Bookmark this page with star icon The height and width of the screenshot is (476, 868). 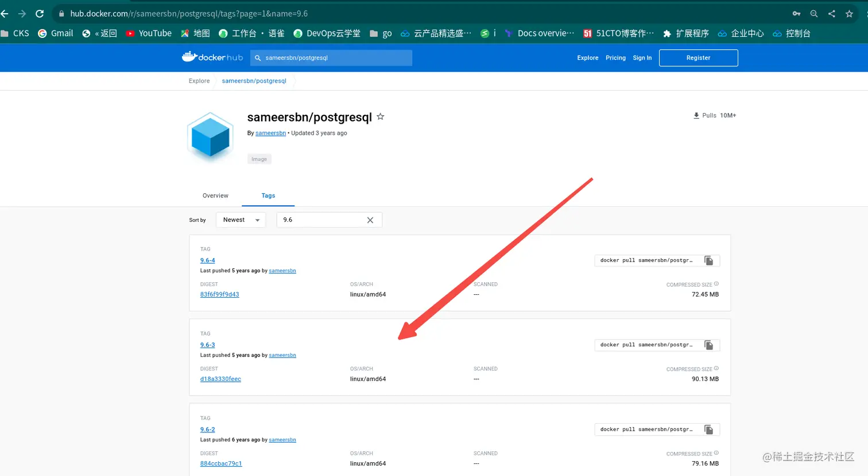point(849,14)
